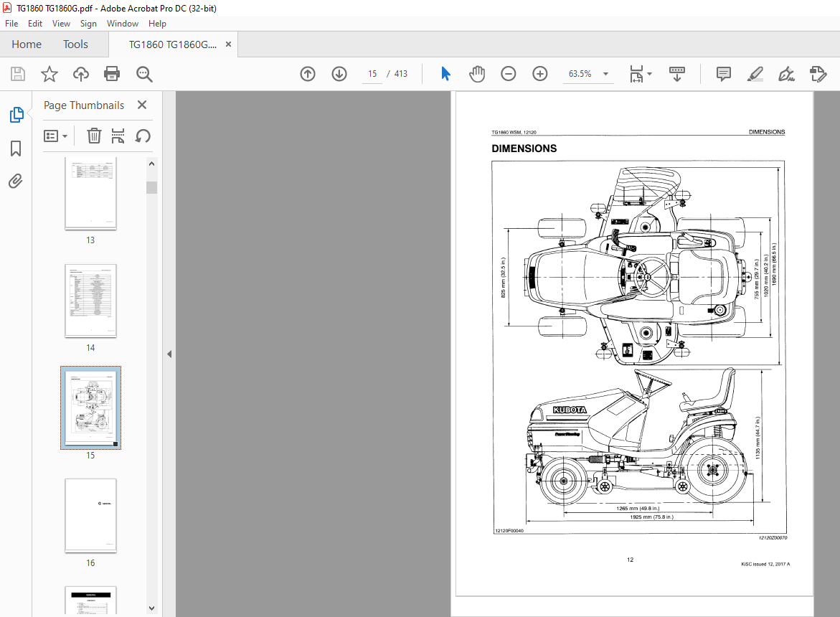Click the scrolling mode keyboard icon
840x617 pixels.
[x=677, y=74]
